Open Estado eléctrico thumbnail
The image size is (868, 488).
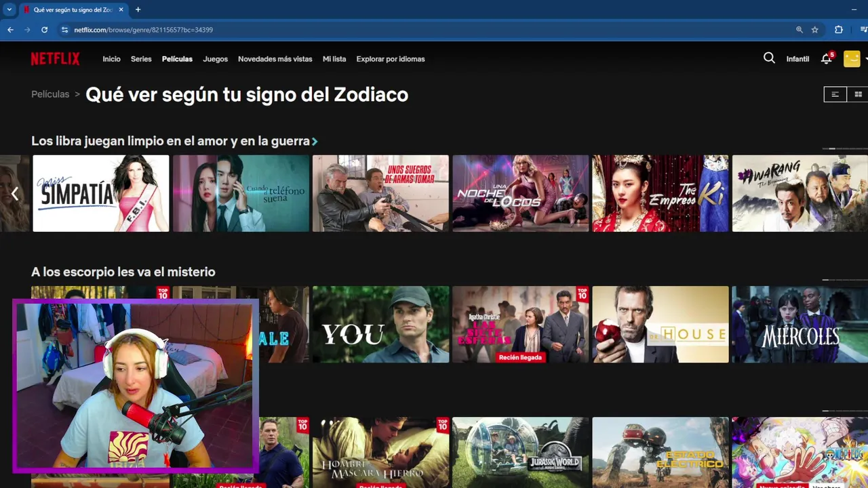point(660,452)
